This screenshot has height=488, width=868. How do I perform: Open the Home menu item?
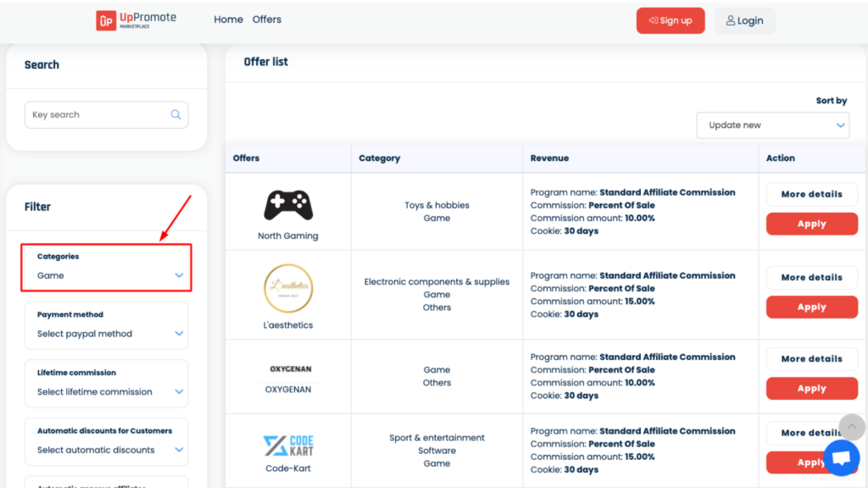[228, 19]
